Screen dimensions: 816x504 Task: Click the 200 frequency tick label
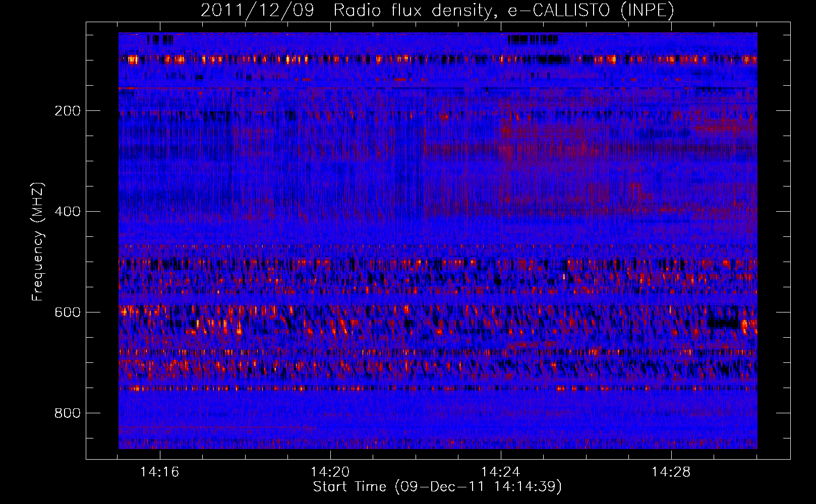68,111
